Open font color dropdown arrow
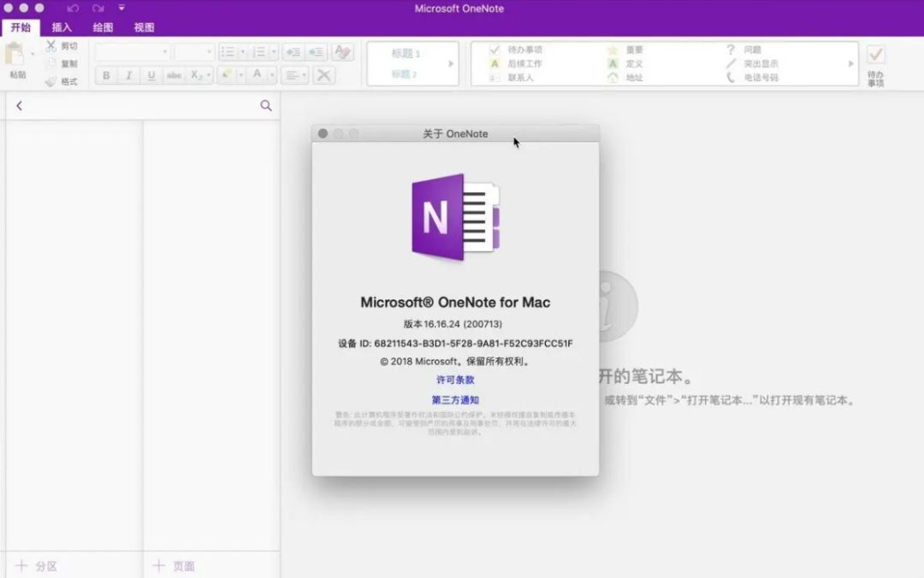924x578 pixels. click(x=272, y=75)
